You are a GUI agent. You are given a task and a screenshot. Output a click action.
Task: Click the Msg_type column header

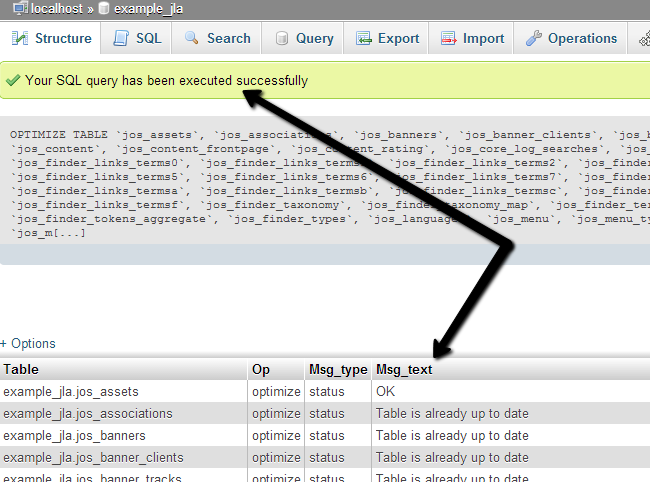tap(338, 369)
